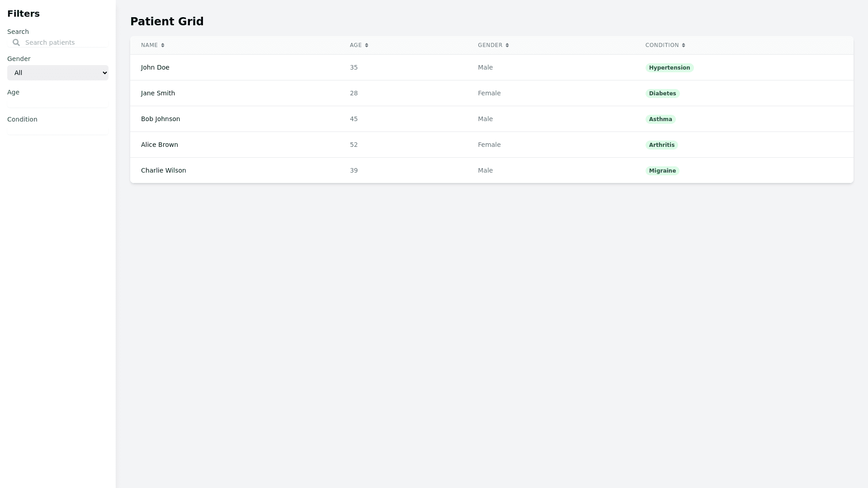Screen dimensions: 868x488
Task: Click the search magnifier icon
Action: point(16,42)
